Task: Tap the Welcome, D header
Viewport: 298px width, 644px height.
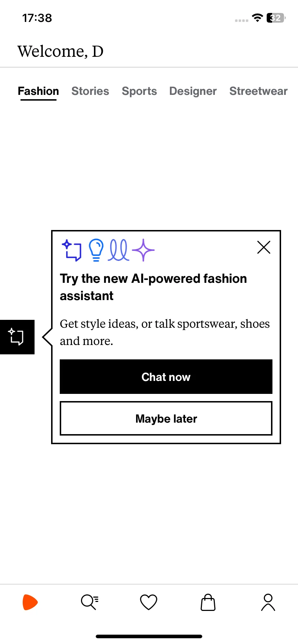Action: click(x=60, y=51)
